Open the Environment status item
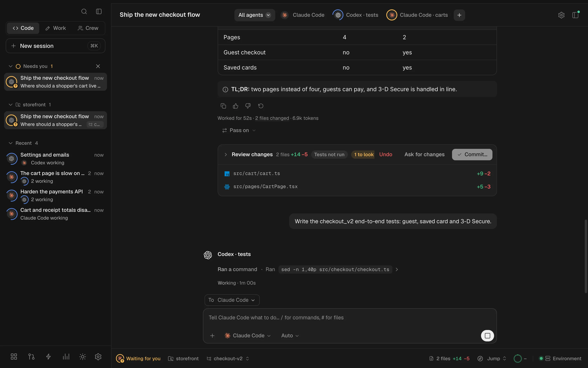This screenshot has height=368, width=588. pyautogui.click(x=560, y=359)
